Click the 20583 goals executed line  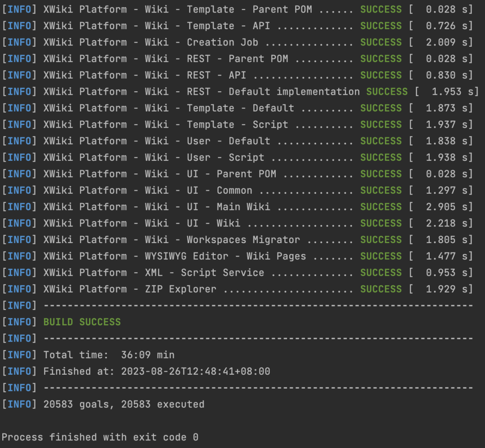coord(123,404)
